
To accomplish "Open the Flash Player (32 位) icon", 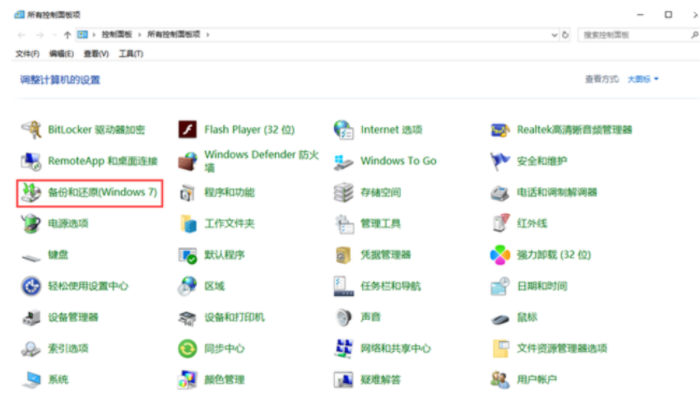I will click(188, 130).
